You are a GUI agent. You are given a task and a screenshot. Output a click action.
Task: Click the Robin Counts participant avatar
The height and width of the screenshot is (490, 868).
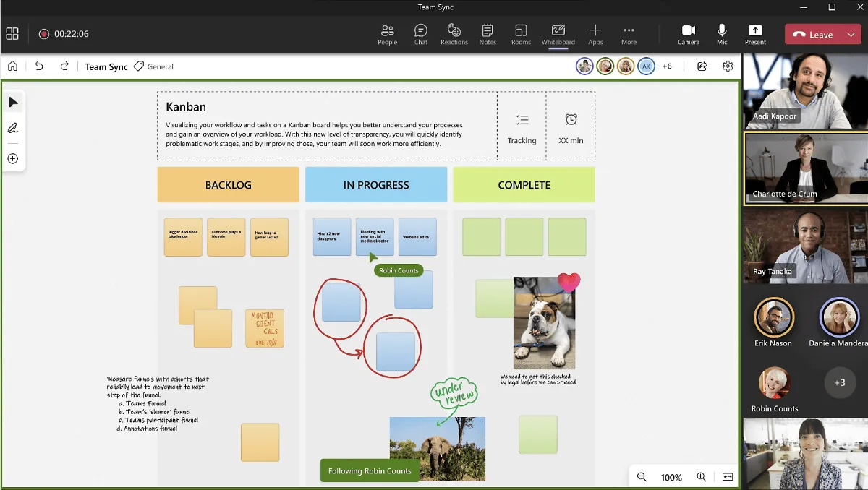coord(774,382)
